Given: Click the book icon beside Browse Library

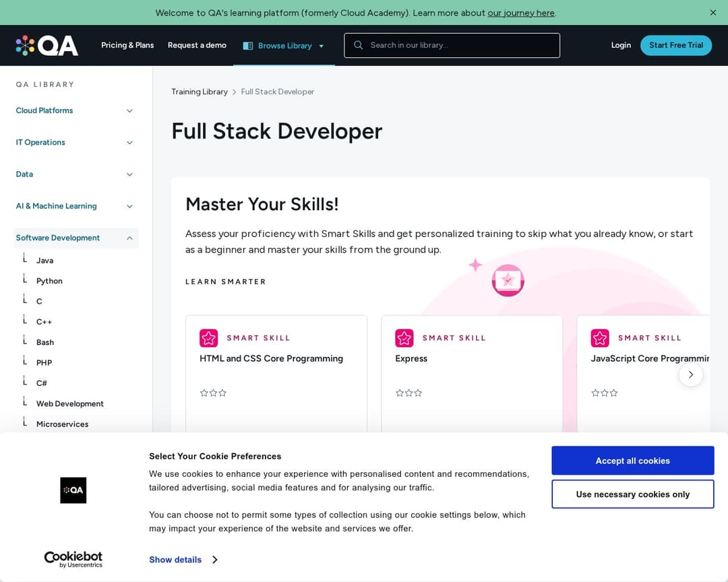Looking at the screenshot, I should (248, 46).
